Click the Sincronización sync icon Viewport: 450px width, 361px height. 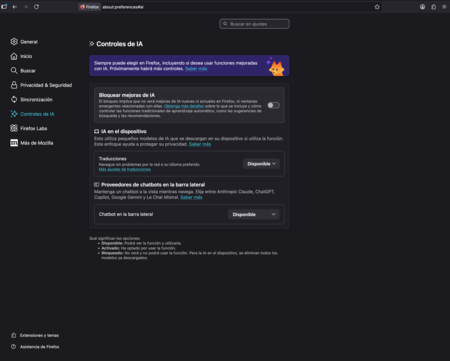[x=14, y=99]
